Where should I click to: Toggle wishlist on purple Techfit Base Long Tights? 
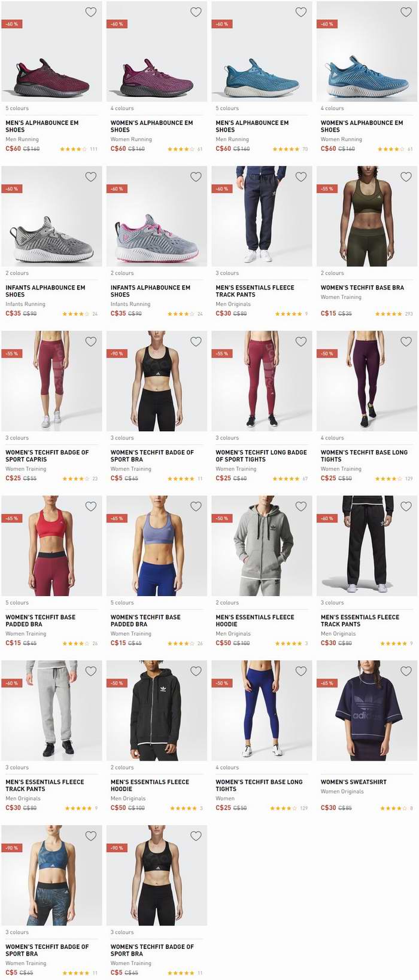tap(406, 341)
